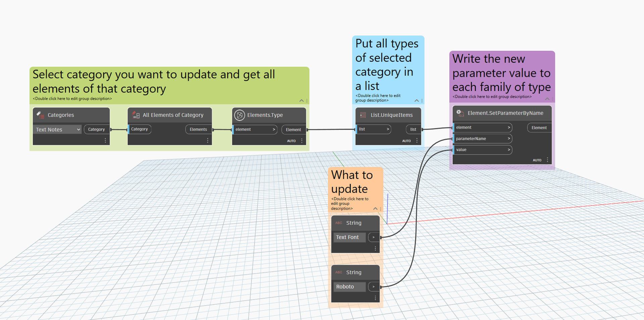Viewport: 644px width, 320px height.
Task: Click the All Elements of Category node icon
Action: (136, 115)
